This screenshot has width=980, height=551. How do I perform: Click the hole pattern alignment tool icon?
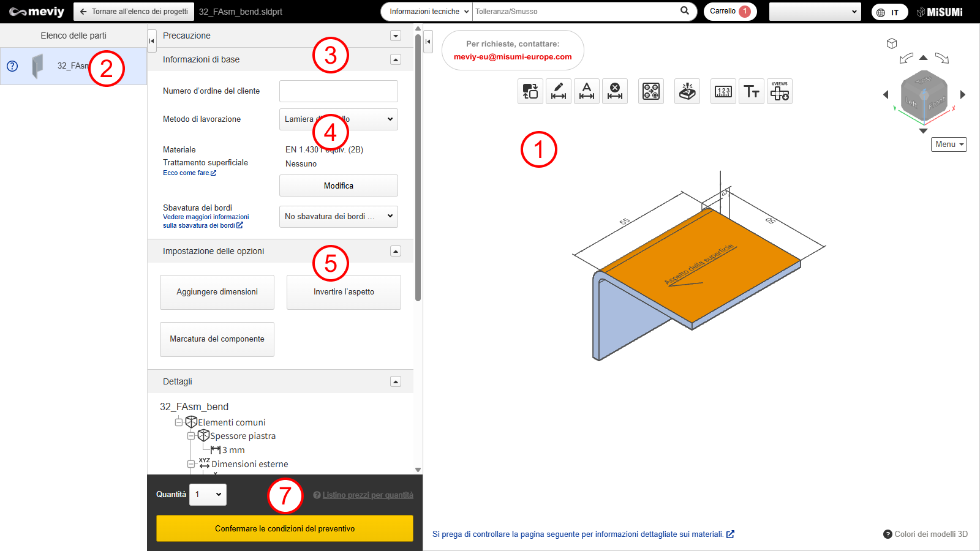[x=651, y=91]
